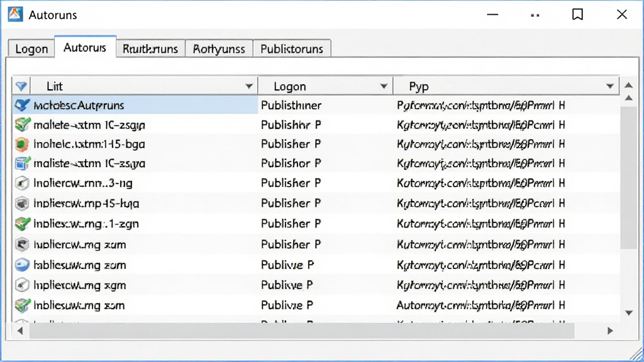This screenshot has height=362, width=644.
Task: Click the orange icon of lnohelc.ıxtnn:145-bga row
Action: pos(22,144)
